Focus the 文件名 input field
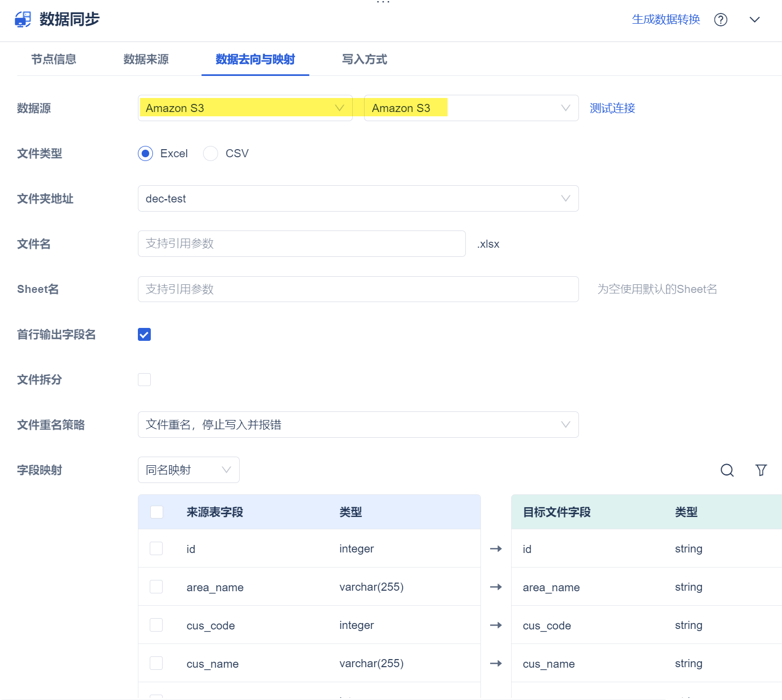 tap(302, 244)
